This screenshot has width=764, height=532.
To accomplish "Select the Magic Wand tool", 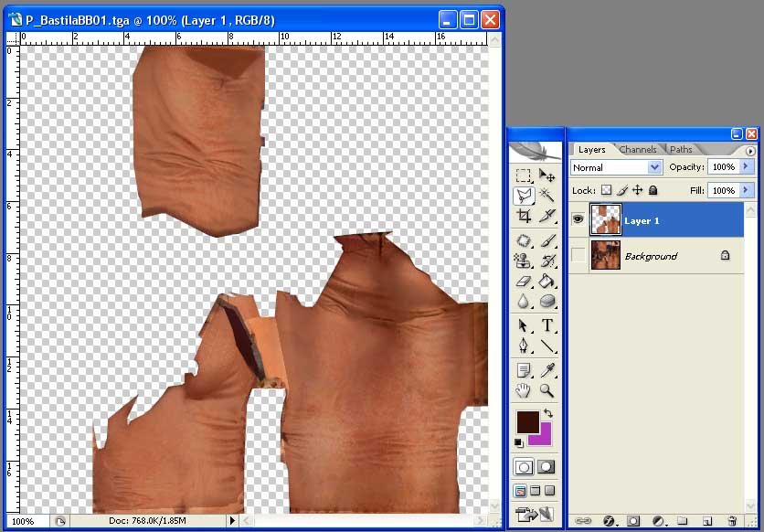I will click(547, 196).
